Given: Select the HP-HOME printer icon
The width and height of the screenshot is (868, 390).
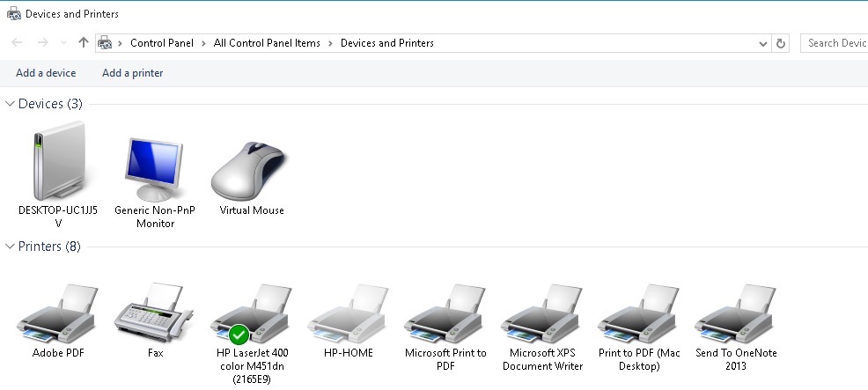Looking at the screenshot, I should click(x=349, y=313).
